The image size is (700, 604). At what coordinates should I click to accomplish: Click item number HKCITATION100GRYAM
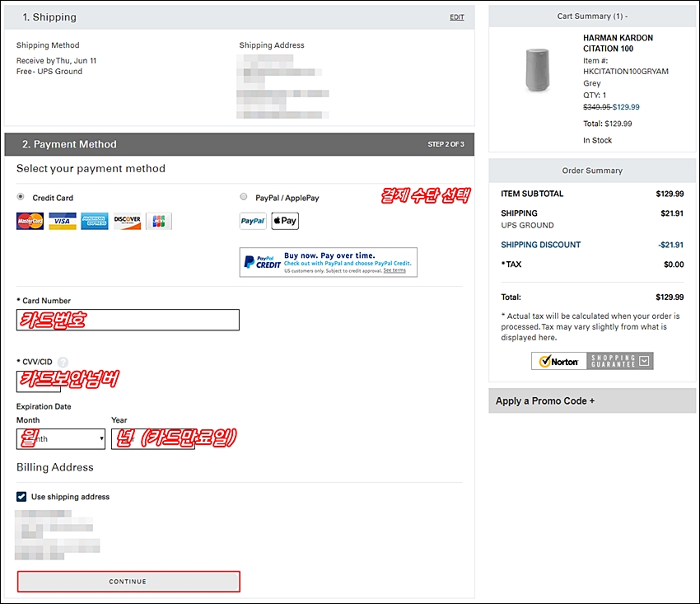[x=626, y=72]
